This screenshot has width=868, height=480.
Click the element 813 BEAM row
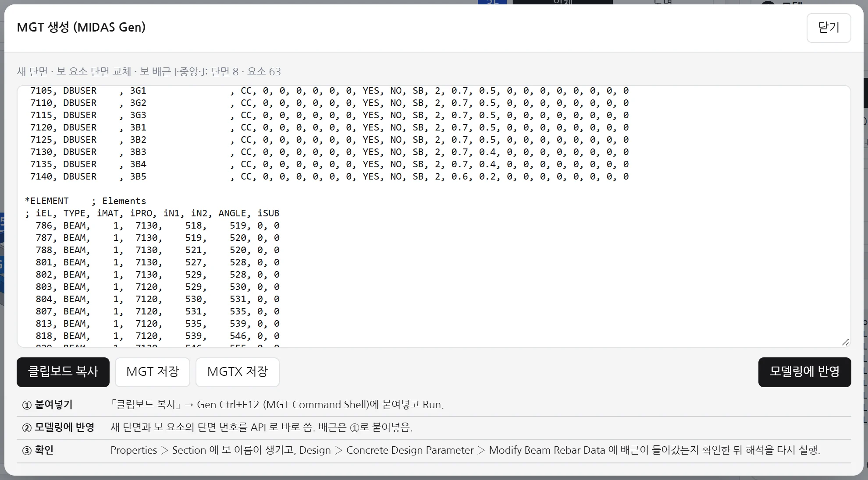157,324
